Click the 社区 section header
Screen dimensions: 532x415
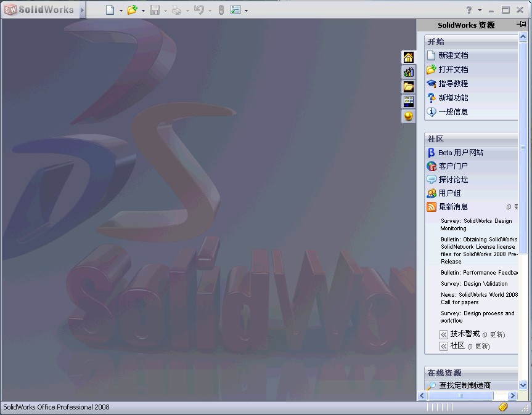[x=471, y=139]
